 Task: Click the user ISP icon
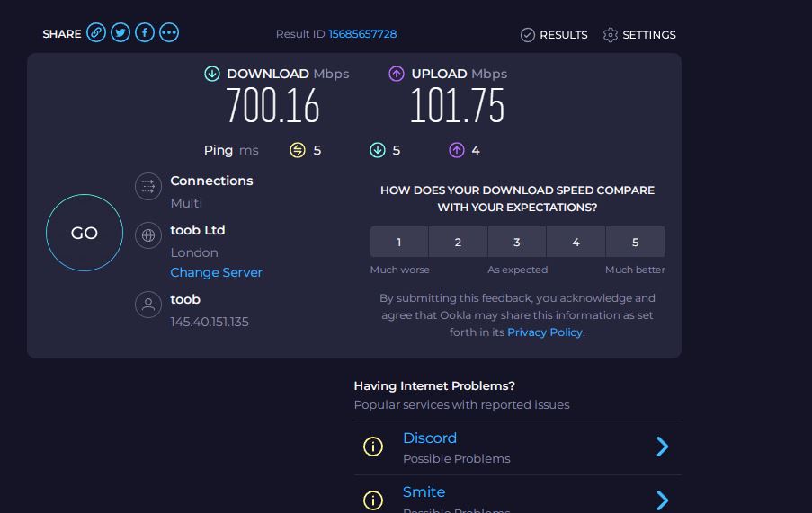pyautogui.click(x=148, y=305)
